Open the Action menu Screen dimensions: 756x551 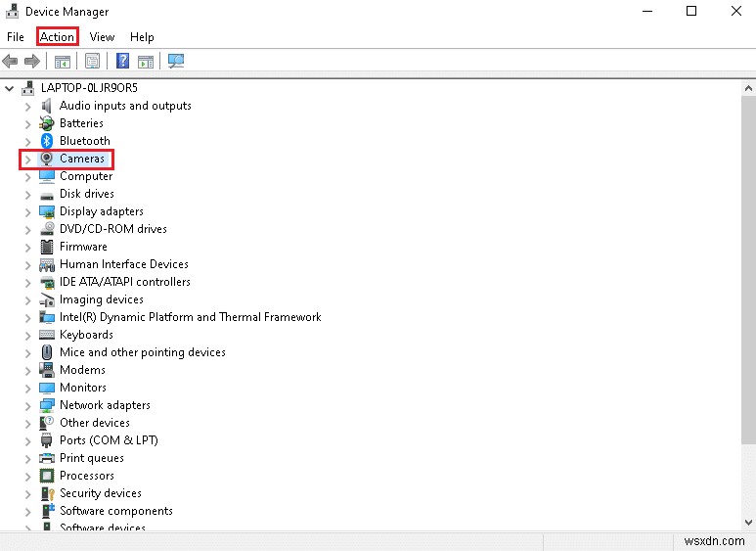57,37
